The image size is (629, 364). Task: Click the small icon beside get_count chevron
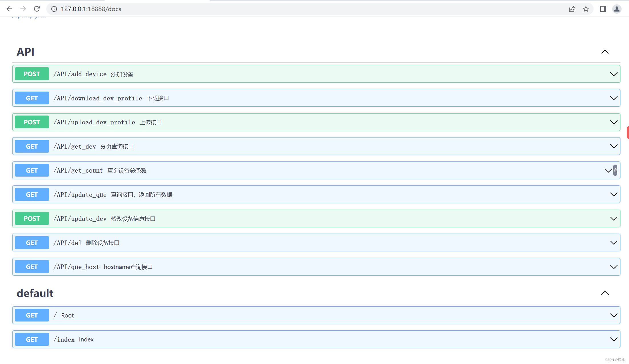coord(616,170)
